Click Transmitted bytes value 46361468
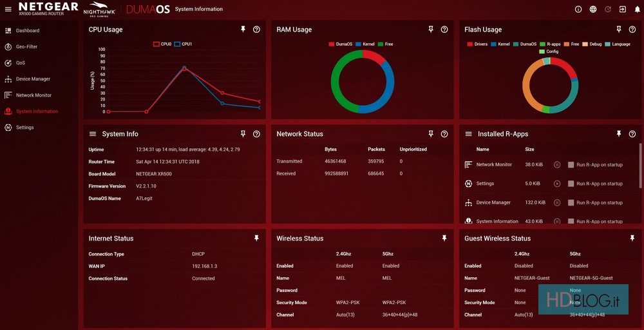This screenshot has width=644, height=330. click(x=335, y=162)
